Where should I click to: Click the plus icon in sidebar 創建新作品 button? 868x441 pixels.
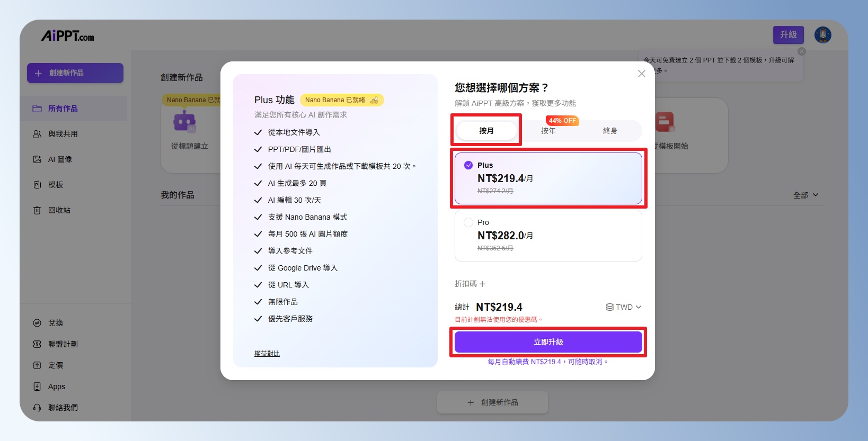pyautogui.click(x=38, y=73)
